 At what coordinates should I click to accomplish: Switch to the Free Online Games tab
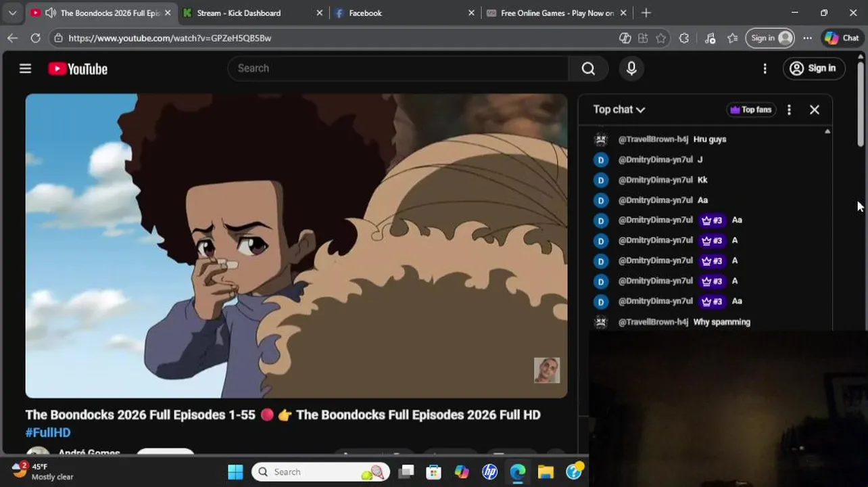click(x=557, y=13)
